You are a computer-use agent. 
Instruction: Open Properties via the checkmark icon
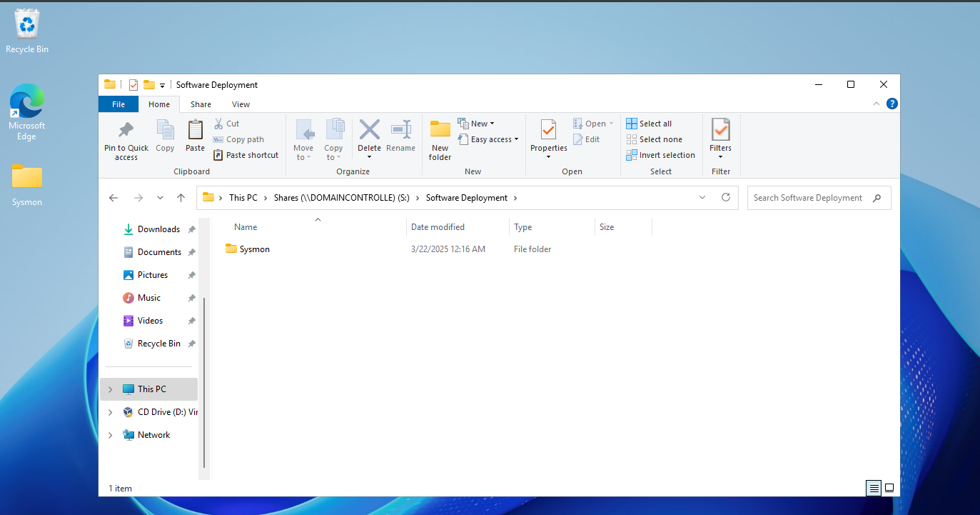(x=548, y=130)
